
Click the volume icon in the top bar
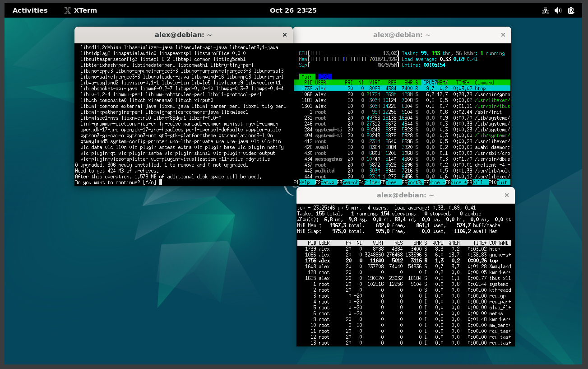tap(558, 10)
